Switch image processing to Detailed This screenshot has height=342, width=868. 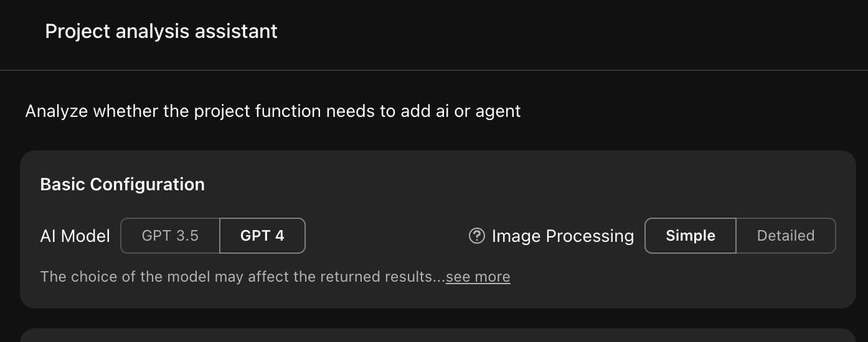pos(785,236)
